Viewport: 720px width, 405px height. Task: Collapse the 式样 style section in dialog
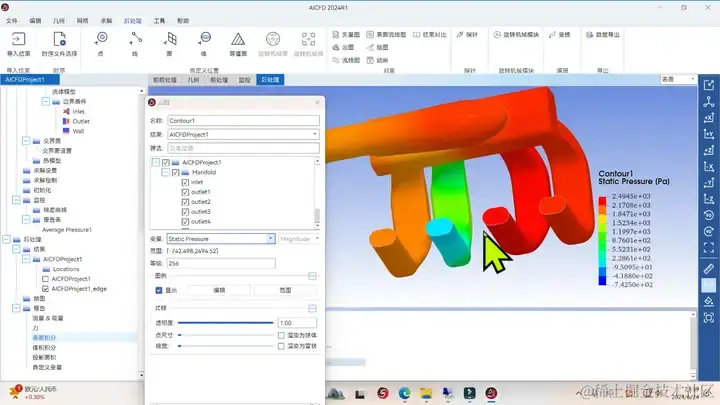[x=312, y=308]
